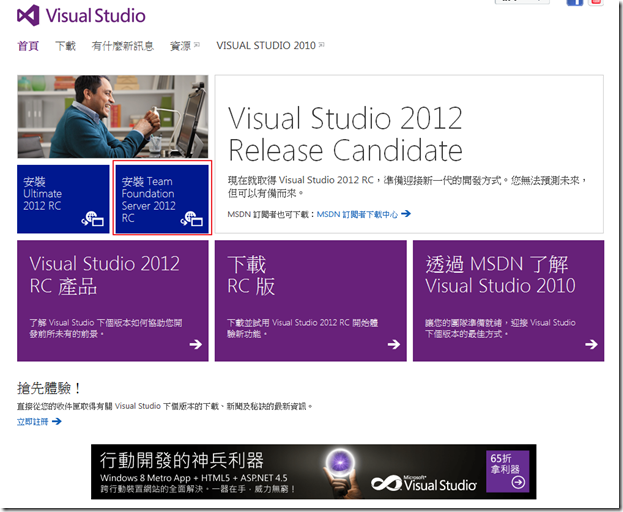Image resolution: width=623 pixels, height=512 pixels.
Task: Click the 65折 拿利器 purple button
Action: tap(507, 471)
